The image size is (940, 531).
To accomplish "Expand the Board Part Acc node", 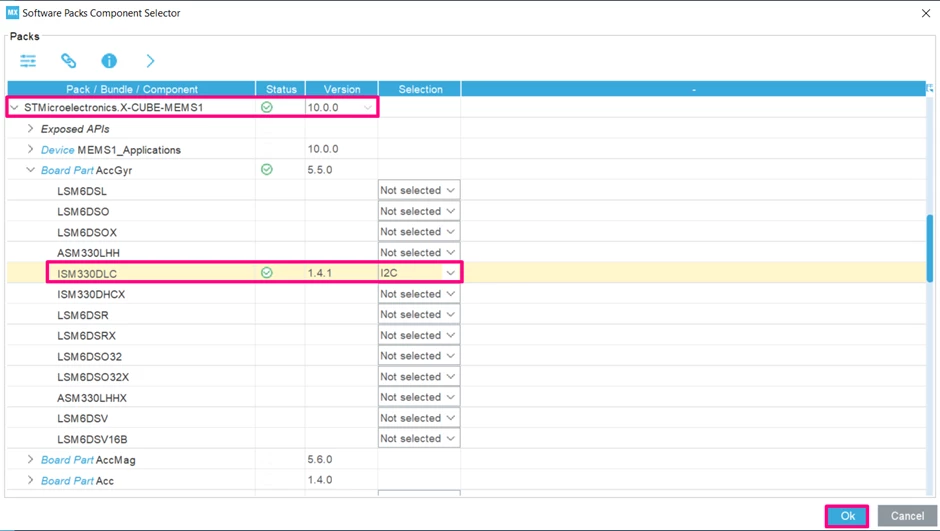I will click(x=31, y=480).
